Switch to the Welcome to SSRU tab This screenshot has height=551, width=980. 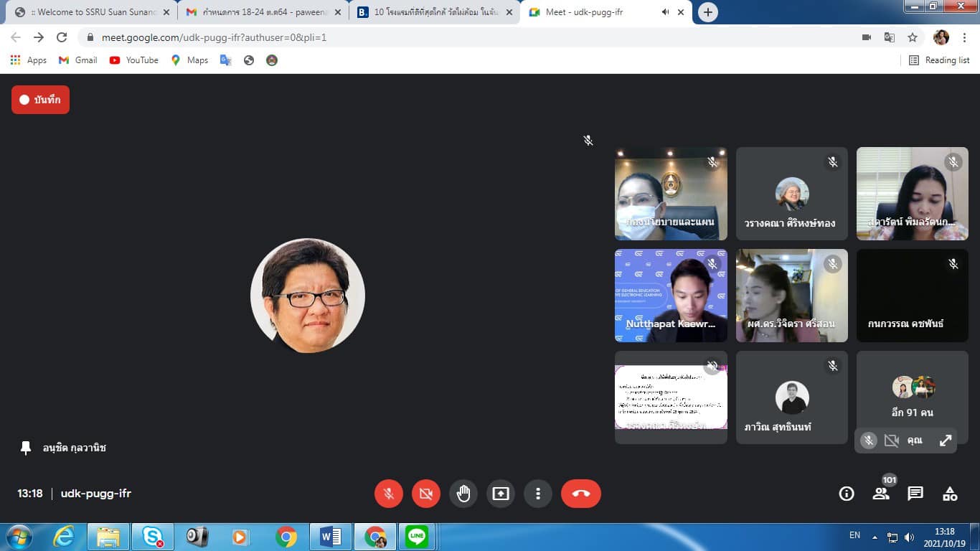(90, 12)
